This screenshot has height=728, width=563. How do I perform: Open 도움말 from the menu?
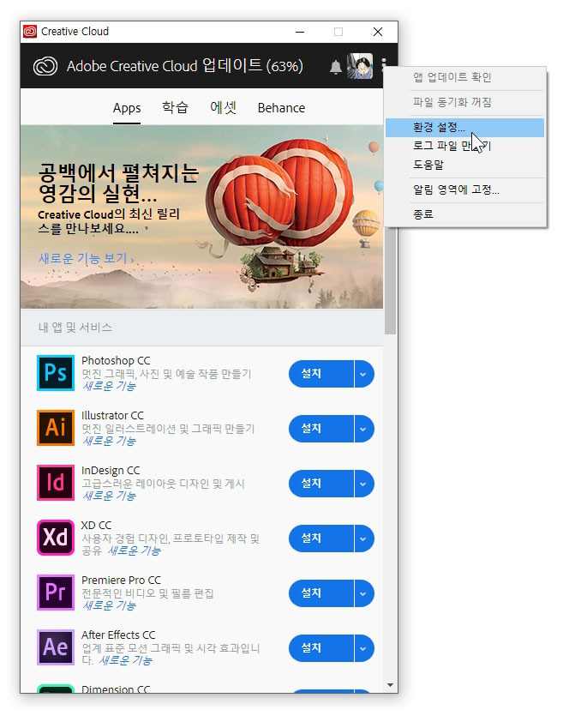pos(464,165)
